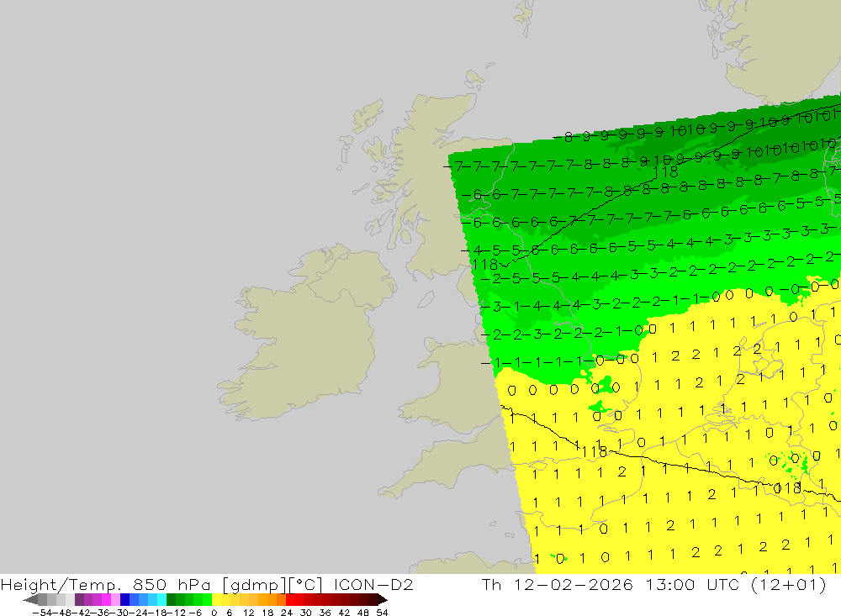This screenshot has height=616, width=841.
Task: Click the '-54' label on the color scale
Action: click(42, 613)
